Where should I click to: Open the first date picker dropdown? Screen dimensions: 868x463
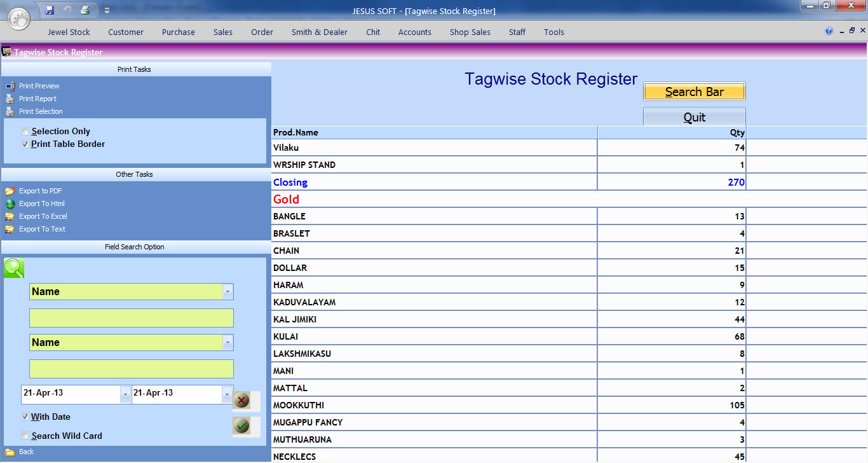[x=125, y=395]
